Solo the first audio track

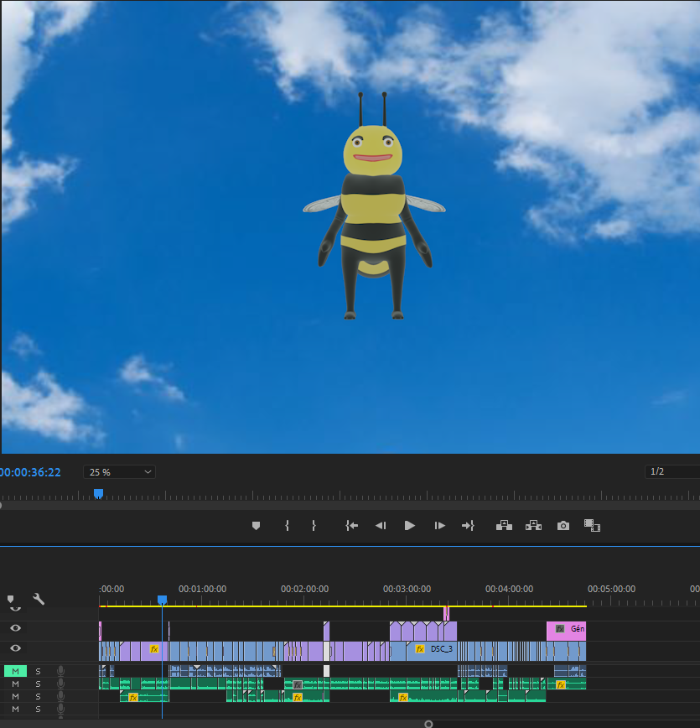pyautogui.click(x=38, y=671)
